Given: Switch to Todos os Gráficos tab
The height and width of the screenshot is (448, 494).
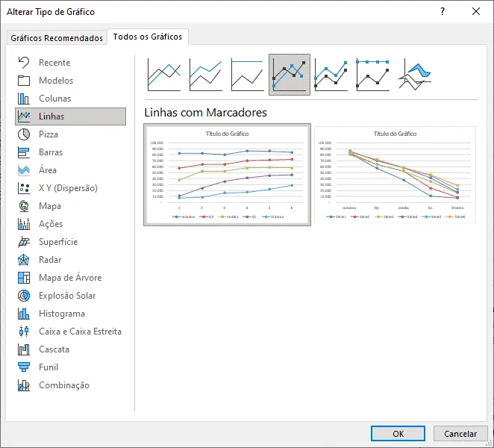Looking at the screenshot, I should click(148, 37).
